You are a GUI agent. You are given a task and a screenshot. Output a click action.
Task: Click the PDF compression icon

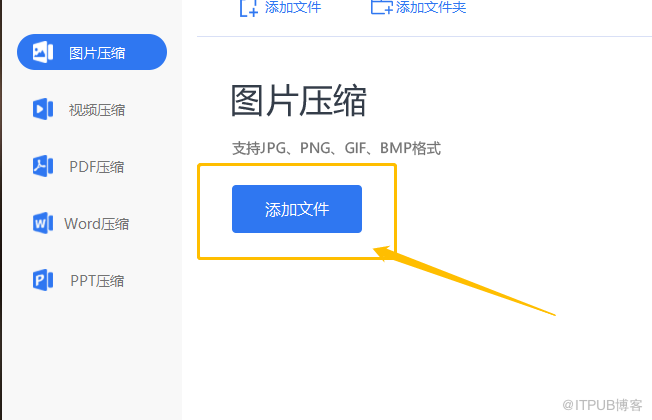43,166
